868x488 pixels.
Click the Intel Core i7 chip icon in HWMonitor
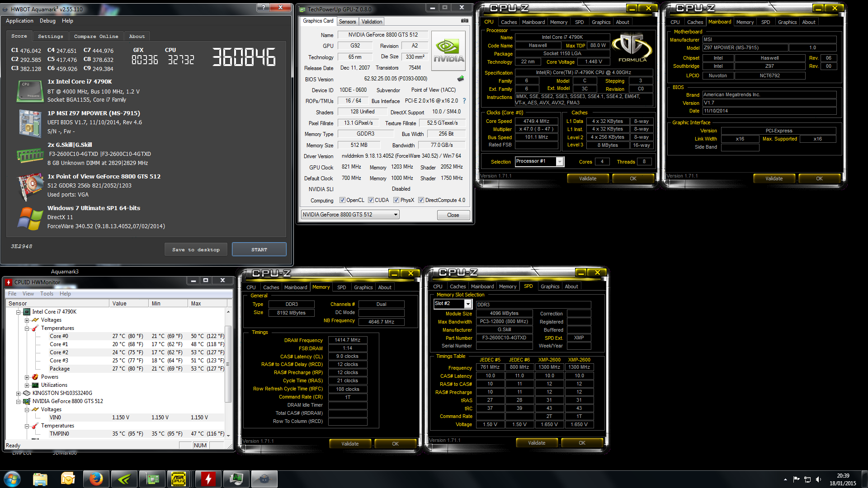coord(27,312)
